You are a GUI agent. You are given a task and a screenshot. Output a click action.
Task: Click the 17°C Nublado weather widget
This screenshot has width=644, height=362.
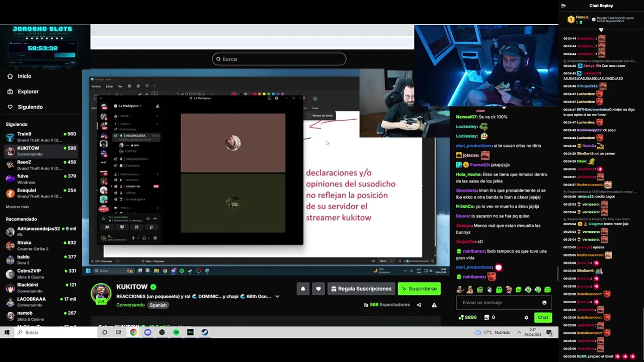[x=492, y=332]
